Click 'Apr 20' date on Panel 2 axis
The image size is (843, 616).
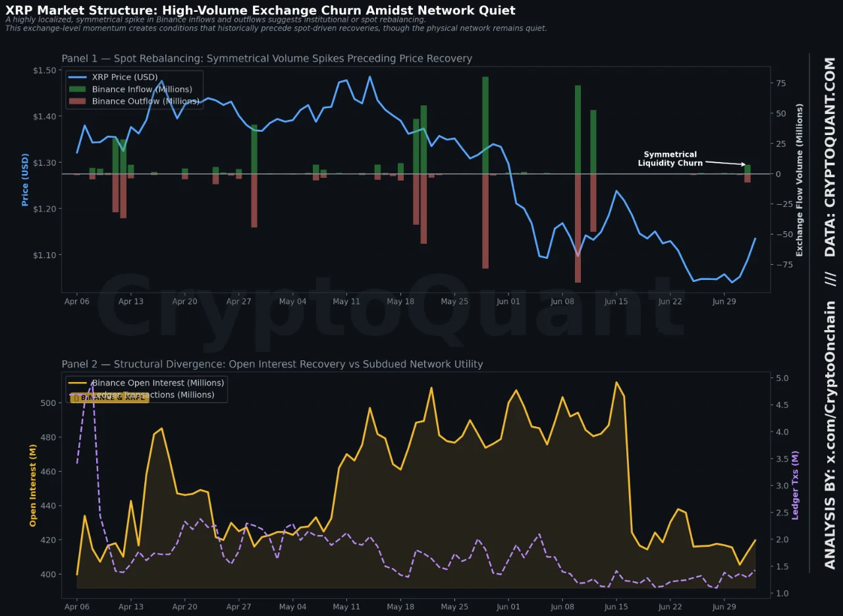pos(184,607)
